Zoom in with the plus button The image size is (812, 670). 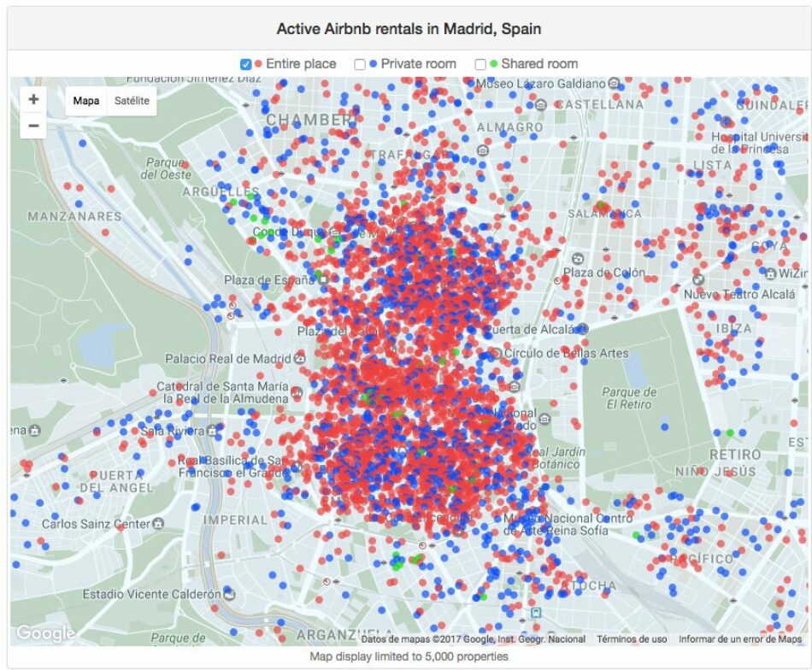pos(33,99)
